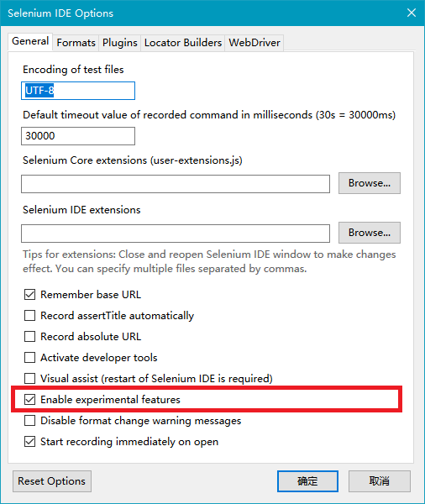Image resolution: width=425 pixels, height=504 pixels.
Task: Disable Enable experimental features checkbox
Action: (x=30, y=400)
